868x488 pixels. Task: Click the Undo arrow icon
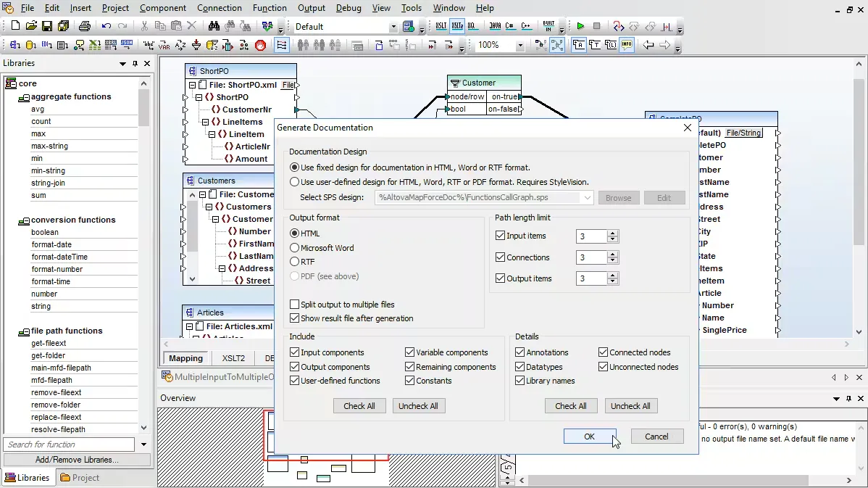coord(107,26)
